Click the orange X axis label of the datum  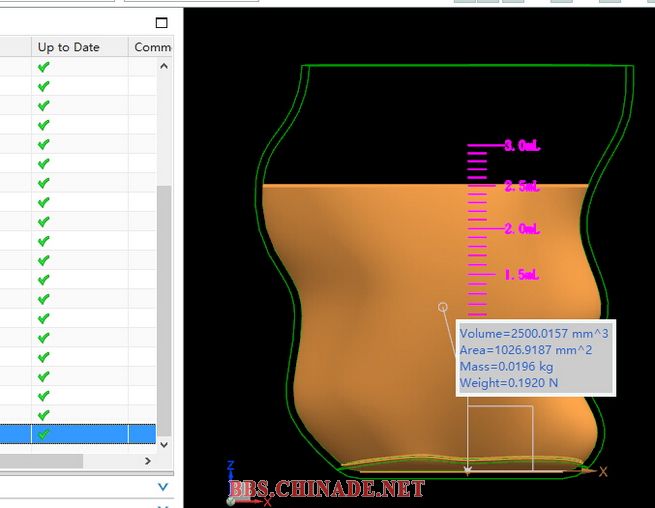[x=603, y=472]
